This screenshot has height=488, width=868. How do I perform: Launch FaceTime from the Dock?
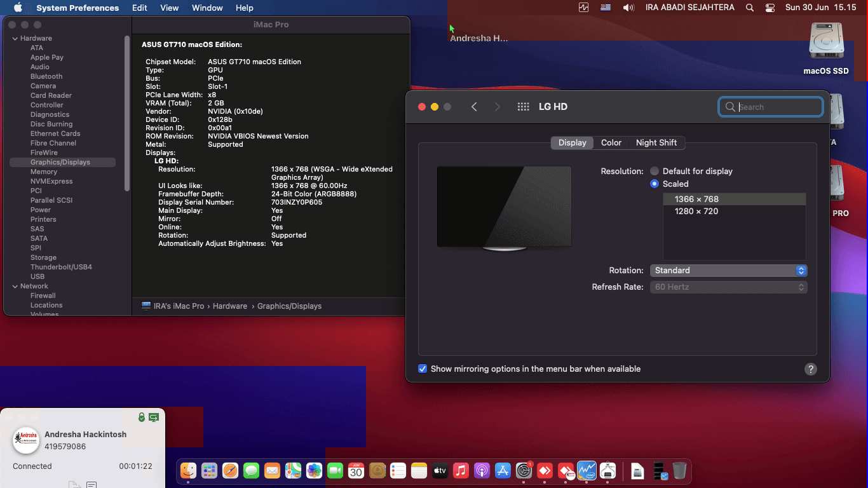click(335, 471)
